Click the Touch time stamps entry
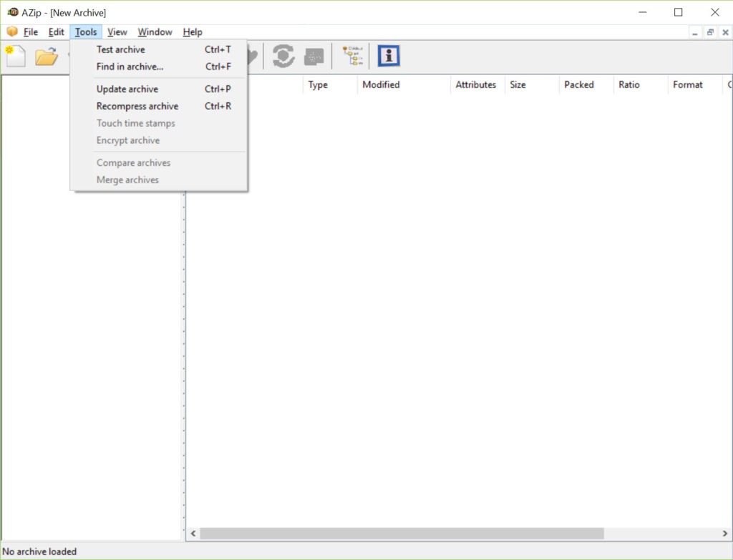This screenshot has width=733, height=560. pyautogui.click(x=159, y=123)
